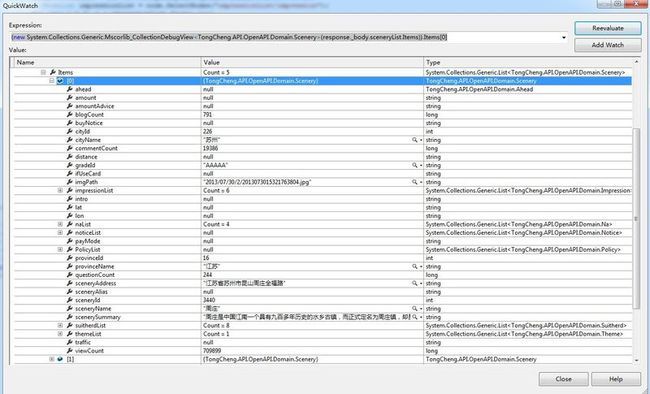Image resolution: width=650 pixels, height=394 pixels.
Task: Click the property icon beside traffic
Action: pyautogui.click(x=69, y=342)
